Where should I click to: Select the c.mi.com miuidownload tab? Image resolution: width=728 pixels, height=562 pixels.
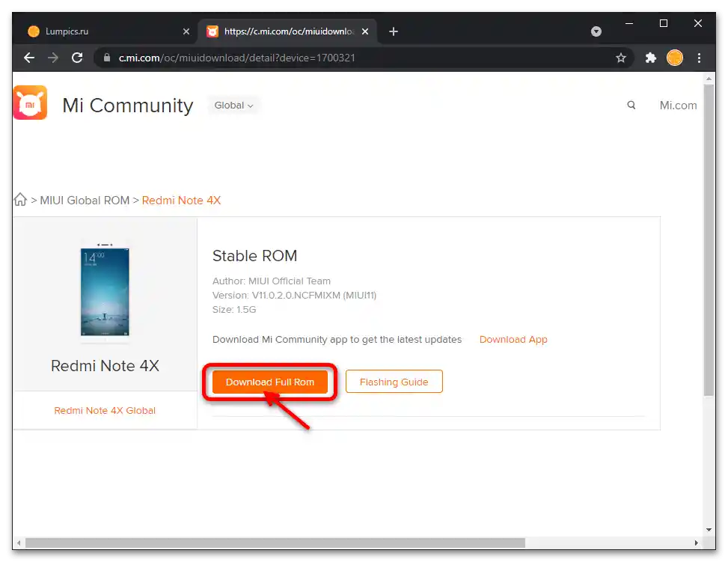click(288, 31)
